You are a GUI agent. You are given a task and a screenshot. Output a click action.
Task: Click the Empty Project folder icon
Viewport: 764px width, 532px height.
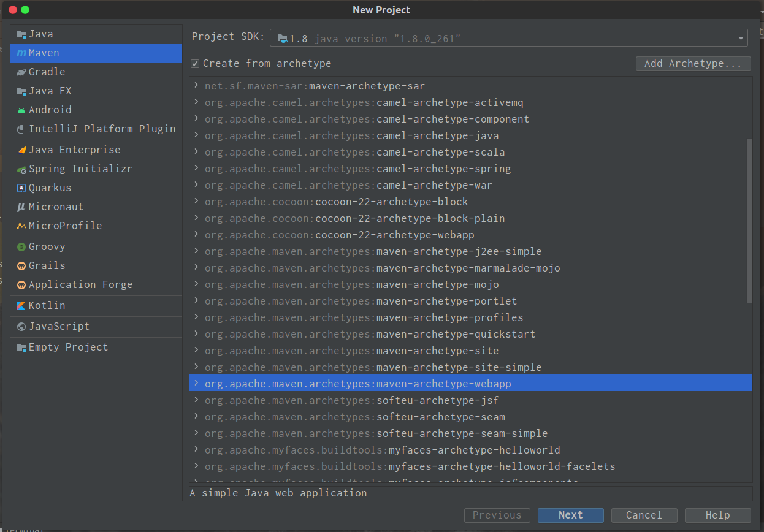pyautogui.click(x=21, y=348)
